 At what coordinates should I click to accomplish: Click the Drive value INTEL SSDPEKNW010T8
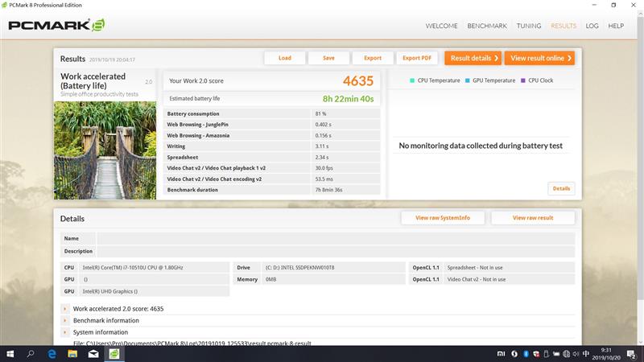(299, 268)
